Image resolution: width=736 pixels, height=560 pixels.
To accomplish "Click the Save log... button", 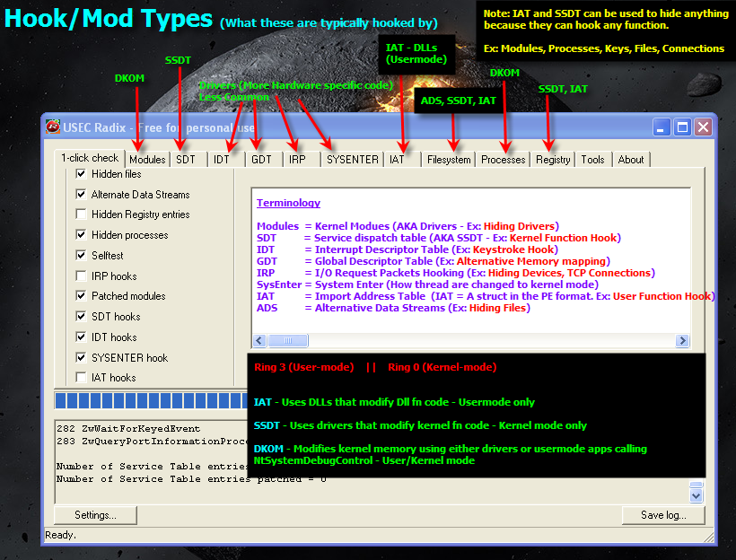I will 663,515.
